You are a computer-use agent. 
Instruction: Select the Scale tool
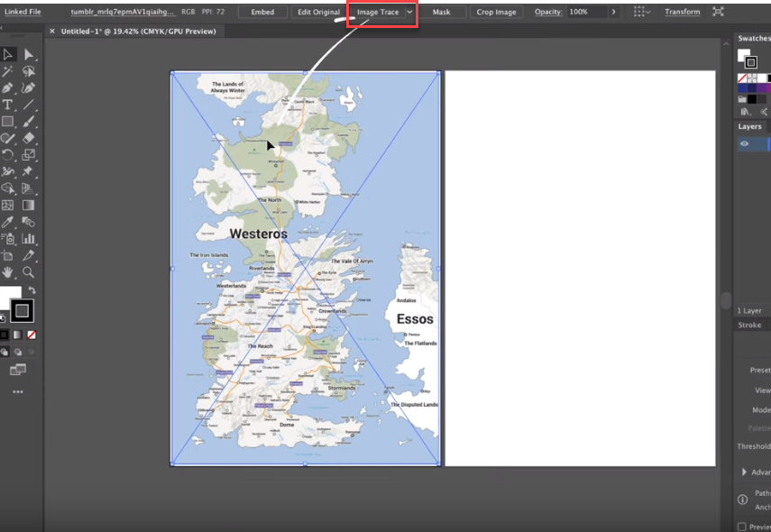[29, 155]
